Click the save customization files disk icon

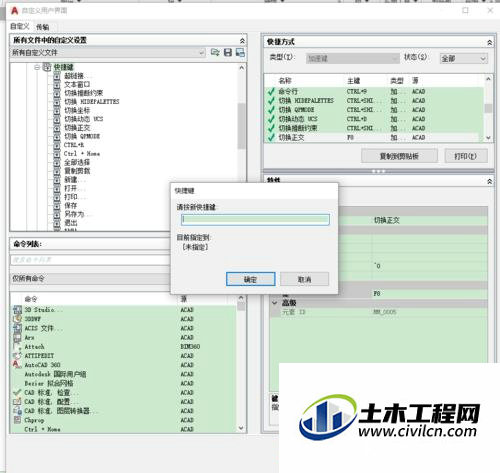(228, 52)
